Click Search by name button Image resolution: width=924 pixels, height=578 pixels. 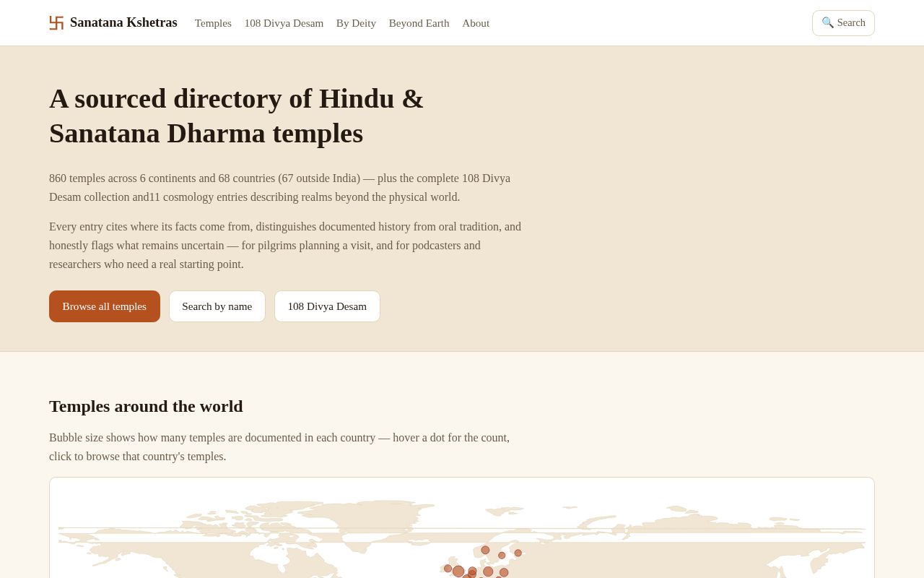coord(217,306)
